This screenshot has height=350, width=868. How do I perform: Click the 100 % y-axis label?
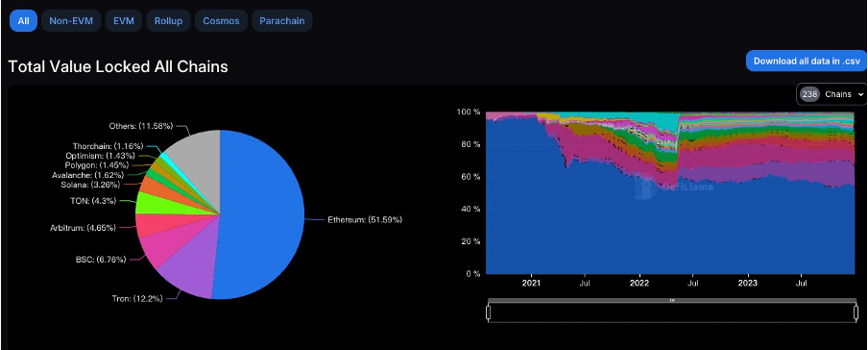pyautogui.click(x=469, y=112)
